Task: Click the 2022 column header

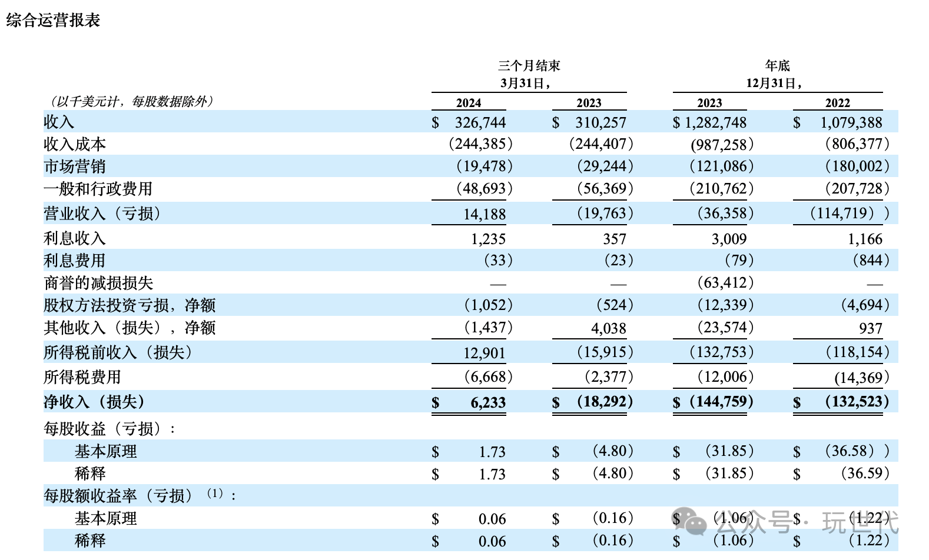Action: click(837, 103)
